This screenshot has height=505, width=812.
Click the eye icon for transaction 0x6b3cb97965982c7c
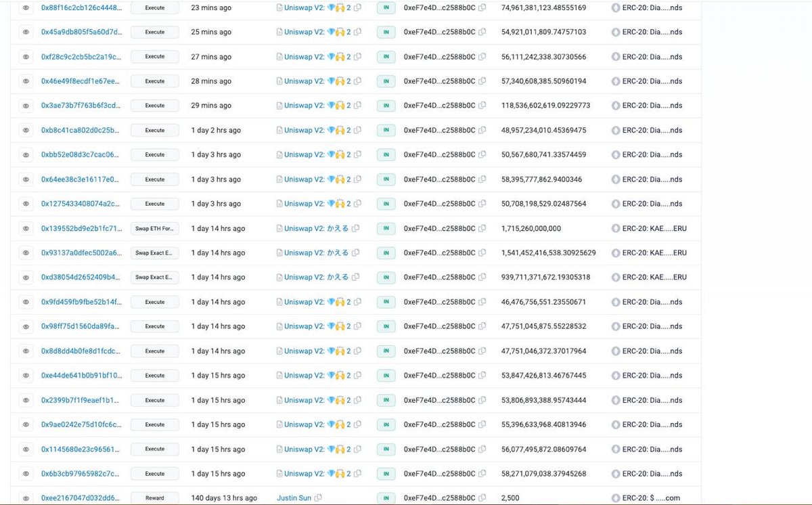26,473
